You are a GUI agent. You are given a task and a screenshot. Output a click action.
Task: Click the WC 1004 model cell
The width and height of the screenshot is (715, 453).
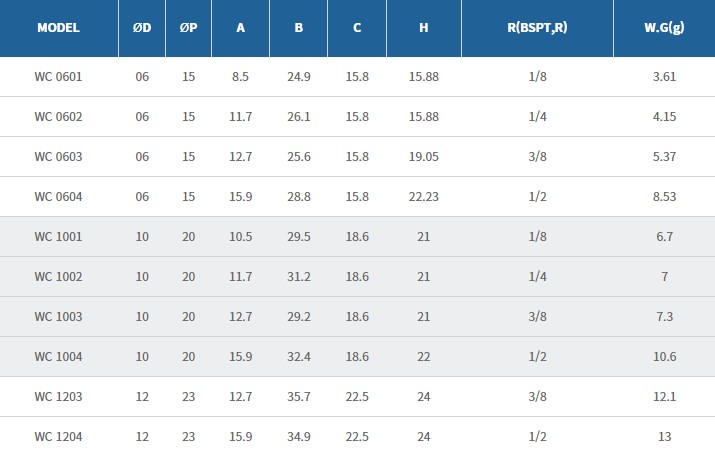coord(58,356)
